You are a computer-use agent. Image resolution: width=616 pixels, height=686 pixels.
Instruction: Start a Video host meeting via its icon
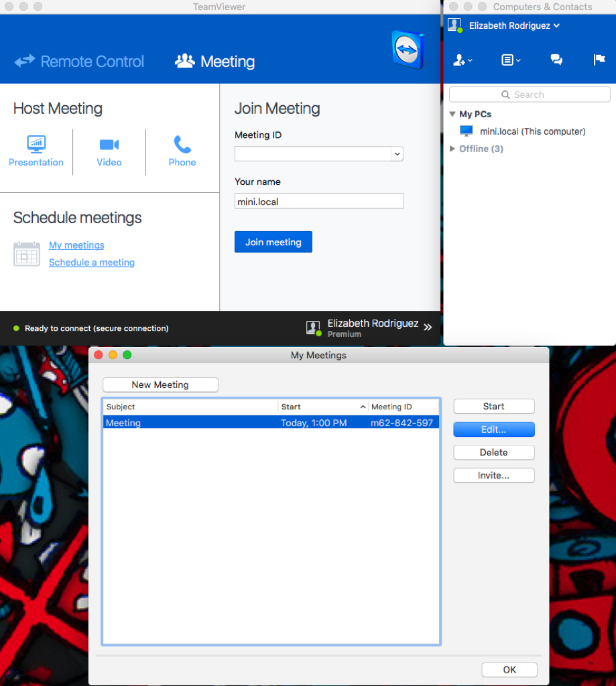[x=109, y=144]
